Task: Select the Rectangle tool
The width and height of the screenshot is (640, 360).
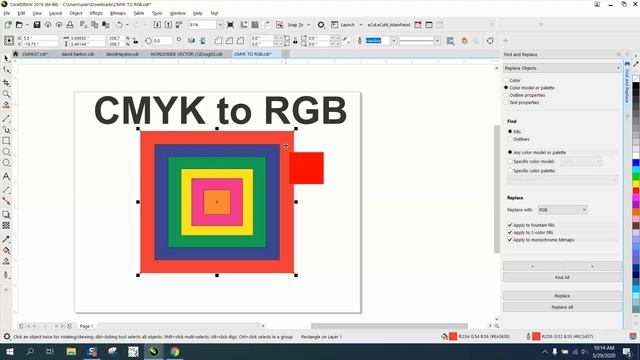Action: 6,141
